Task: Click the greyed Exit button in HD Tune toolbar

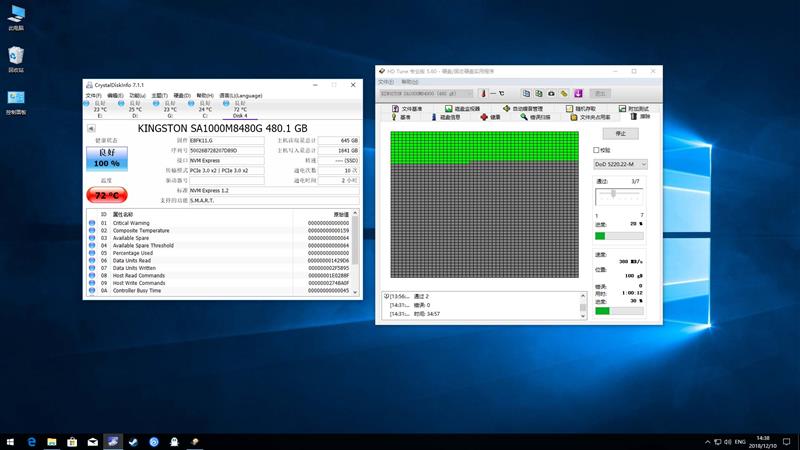Action: coord(601,93)
